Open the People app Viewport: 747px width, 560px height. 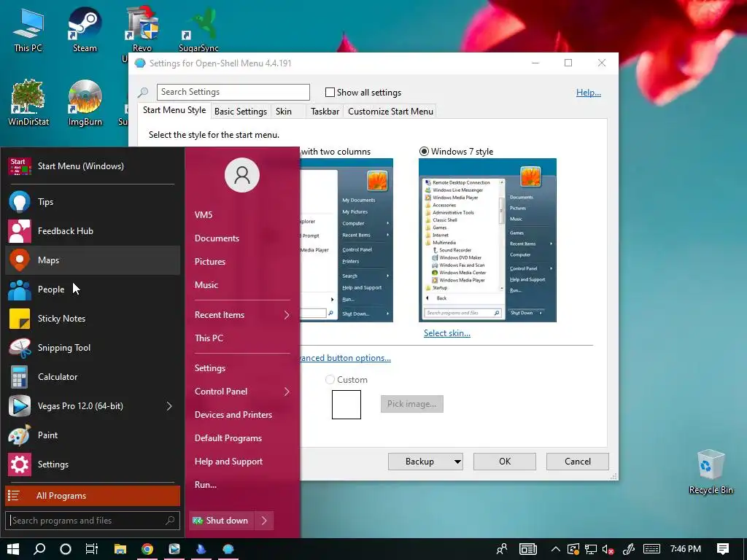(x=93, y=289)
